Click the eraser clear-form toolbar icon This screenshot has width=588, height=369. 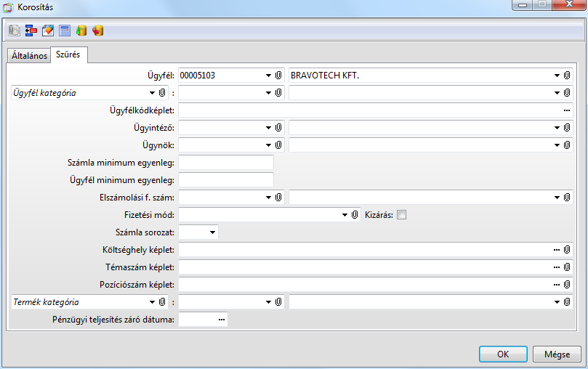(x=48, y=31)
